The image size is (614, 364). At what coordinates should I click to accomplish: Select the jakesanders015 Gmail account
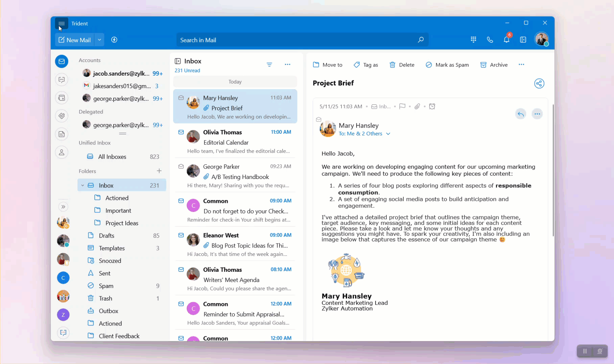click(122, 86)
